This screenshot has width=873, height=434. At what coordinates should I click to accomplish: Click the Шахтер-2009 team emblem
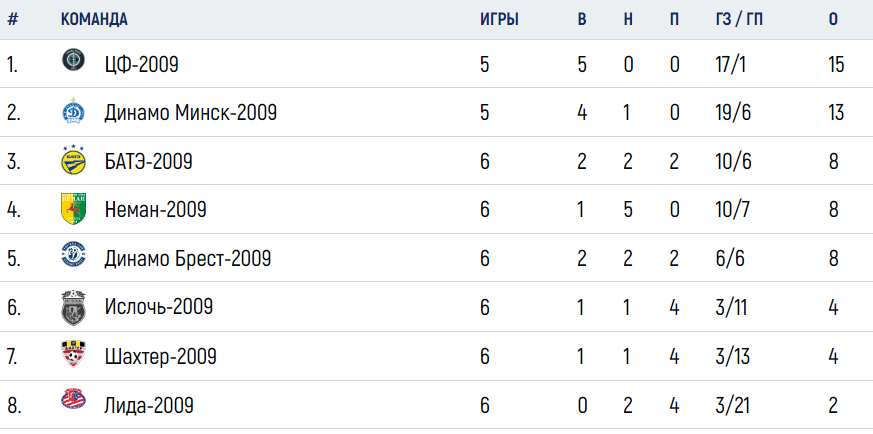click(73, 354)
